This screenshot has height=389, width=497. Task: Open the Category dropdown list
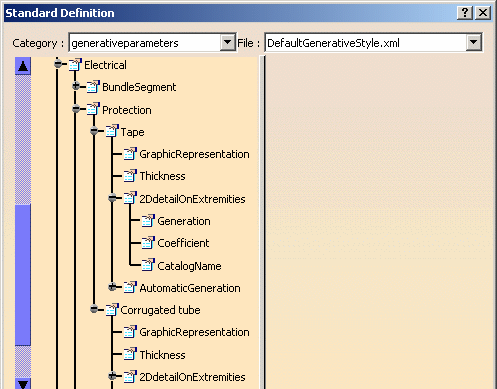(x=228, y=42)
